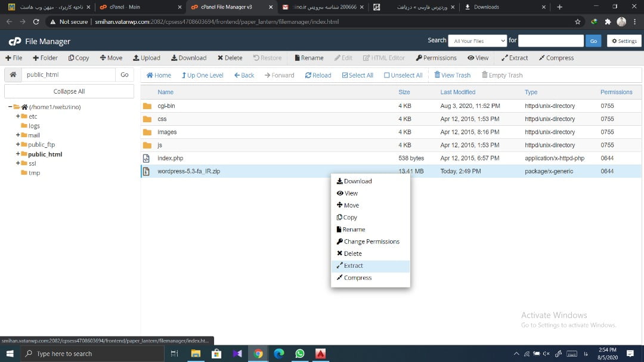Viewport: 644px width, 362px height.
Task: Go to Home in navigation bar
Action: coord(159,75)
